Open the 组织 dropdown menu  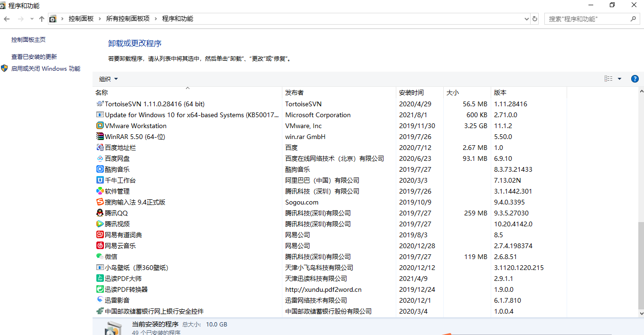(x=108, y=79)
